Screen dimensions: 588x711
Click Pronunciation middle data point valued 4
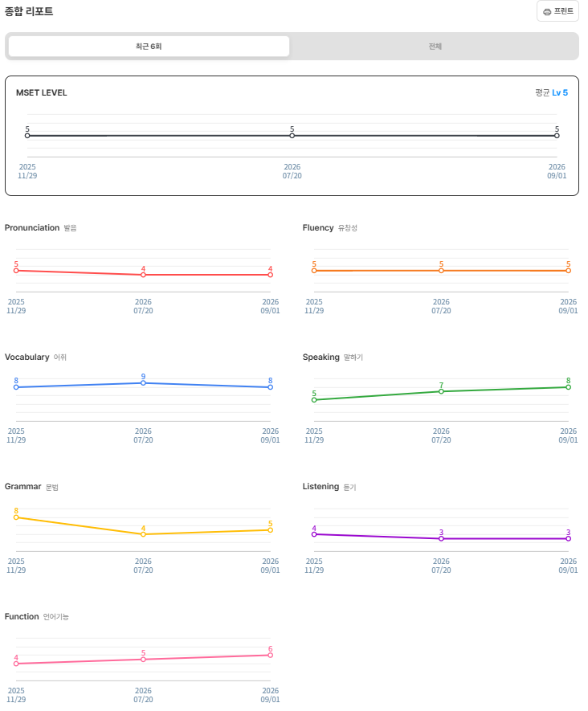click(x=143, y=275)
